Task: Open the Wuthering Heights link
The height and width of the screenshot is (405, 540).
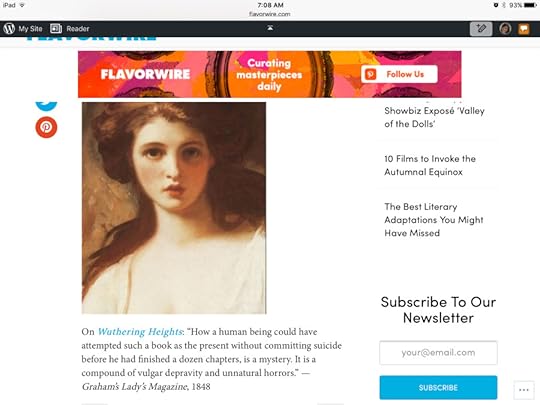Action: point(140,332)
